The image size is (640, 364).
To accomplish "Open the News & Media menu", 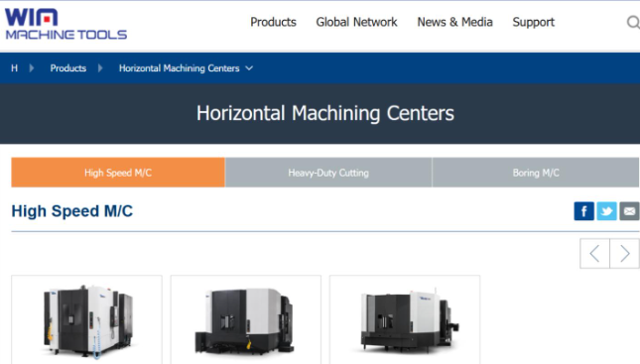I will [454, 22].
